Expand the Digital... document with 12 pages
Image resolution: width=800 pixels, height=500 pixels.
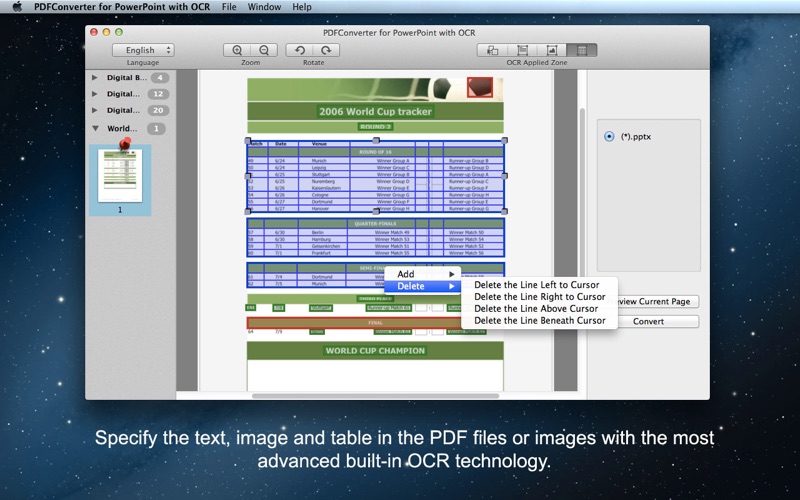point(94,94)
